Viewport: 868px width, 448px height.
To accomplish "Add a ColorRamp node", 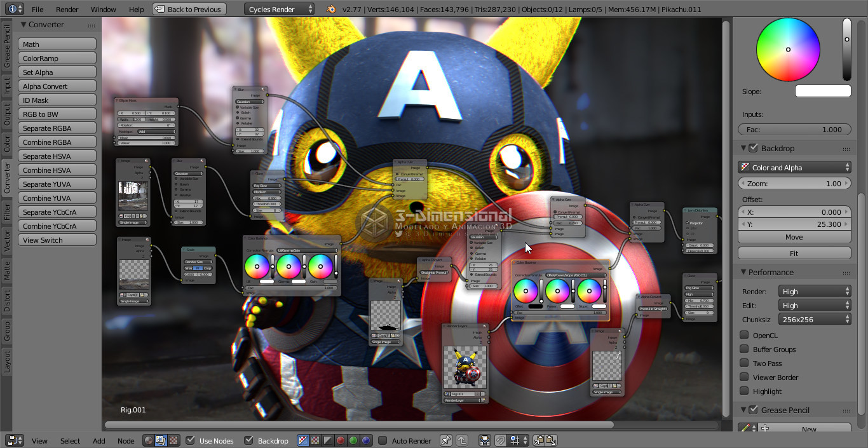I will (x=57, y=58).
